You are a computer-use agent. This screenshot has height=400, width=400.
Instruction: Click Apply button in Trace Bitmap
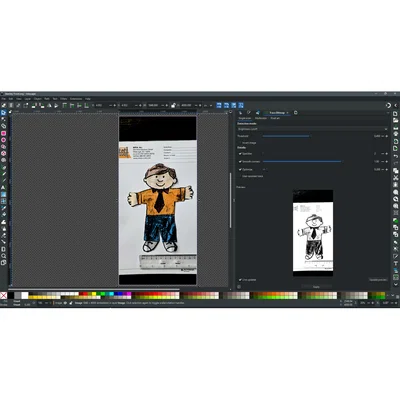316,287
